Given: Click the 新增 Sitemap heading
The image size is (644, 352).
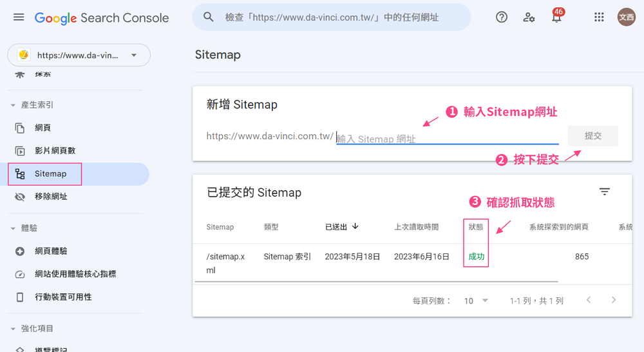Looking at the screenshot, I should click(241, 104).
